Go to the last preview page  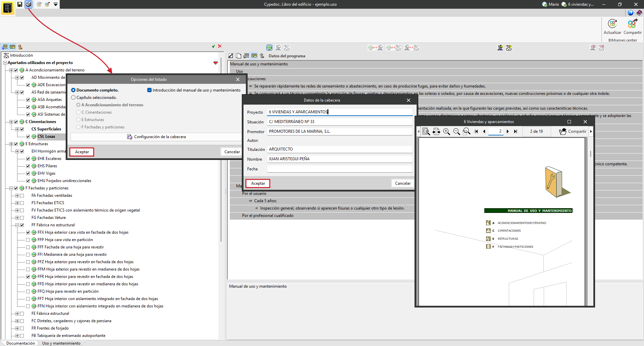[x=516, y=131]
